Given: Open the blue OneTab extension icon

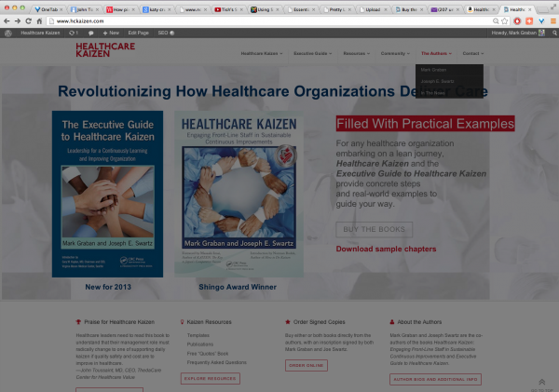Looking at the screenshot, I should [541, 21].
